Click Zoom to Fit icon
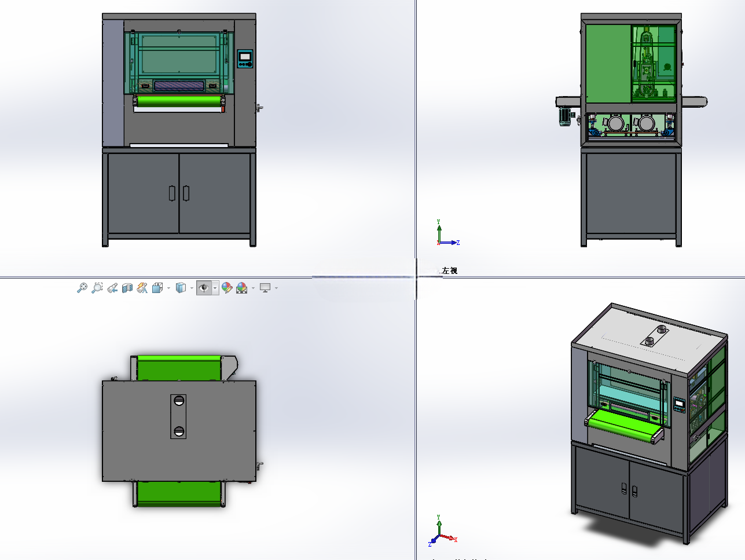The image size is (745, 560). (x=82, y=288)
